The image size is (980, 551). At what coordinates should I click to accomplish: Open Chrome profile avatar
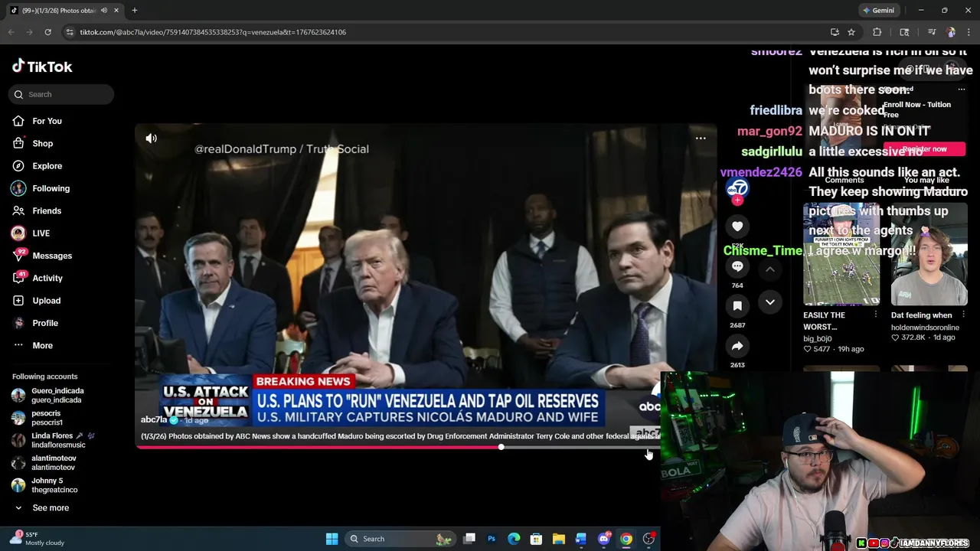pos(951,32)
